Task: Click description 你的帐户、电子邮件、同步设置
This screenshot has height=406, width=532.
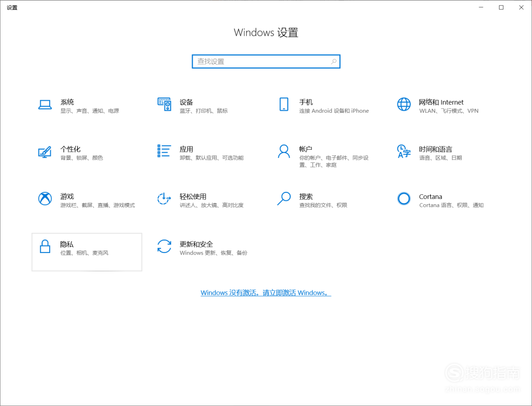Action: click(334, 161)
